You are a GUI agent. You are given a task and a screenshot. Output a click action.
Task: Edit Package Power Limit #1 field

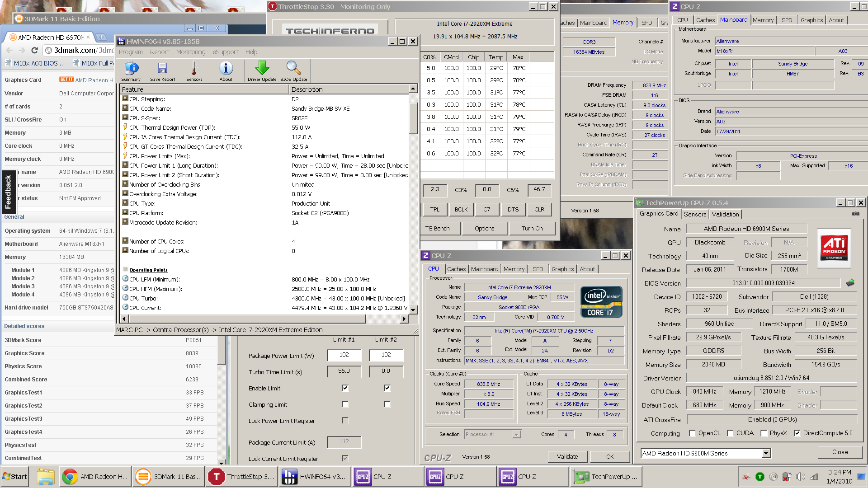[x=344, y=355]
